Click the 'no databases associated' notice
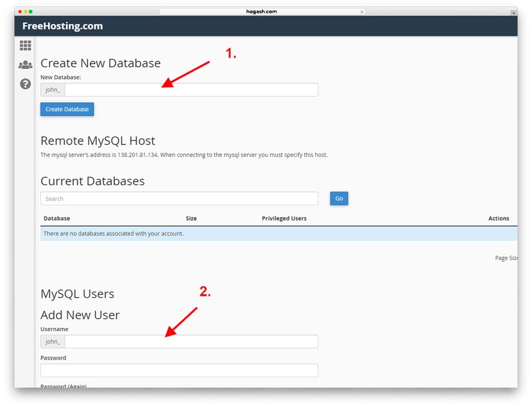Viewport: 532px width, 409px height. click(279, 234)
